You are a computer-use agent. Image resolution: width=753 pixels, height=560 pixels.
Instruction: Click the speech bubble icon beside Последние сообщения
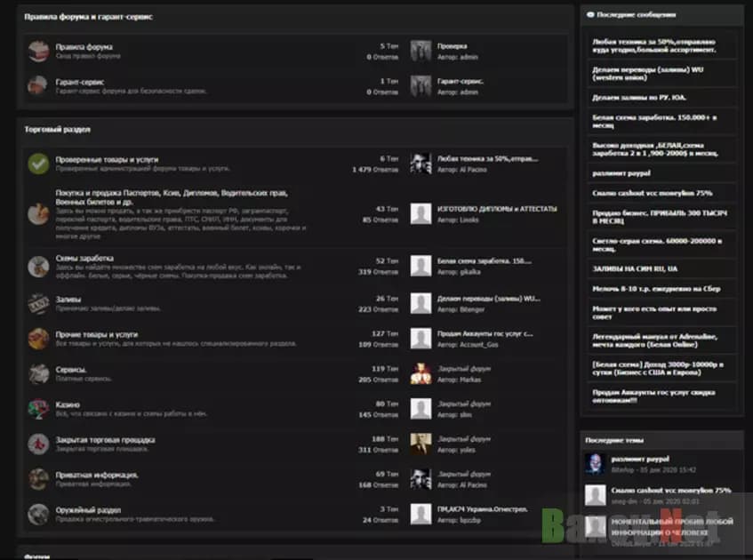(589, 15)
